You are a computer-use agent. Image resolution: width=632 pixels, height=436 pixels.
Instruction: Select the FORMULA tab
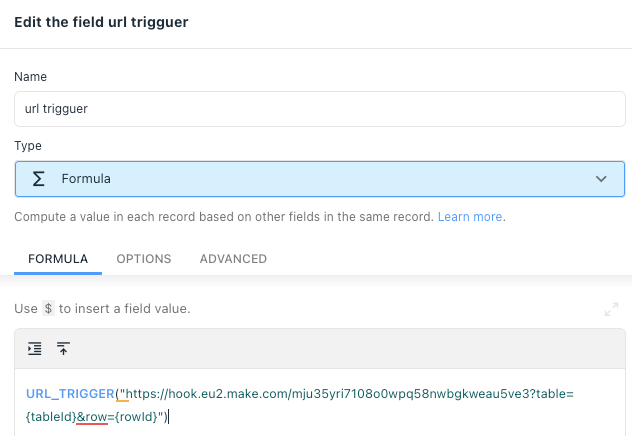58,259
